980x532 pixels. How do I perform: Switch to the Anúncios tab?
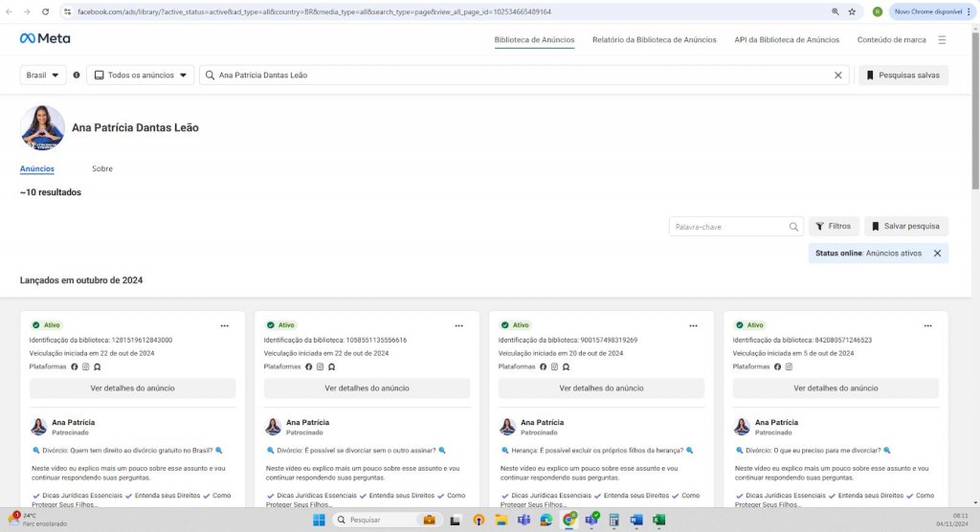click(37, 168)
